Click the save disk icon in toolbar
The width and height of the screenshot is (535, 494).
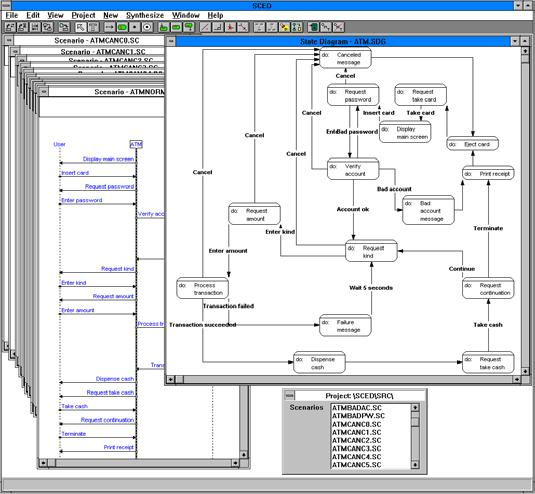35,27
